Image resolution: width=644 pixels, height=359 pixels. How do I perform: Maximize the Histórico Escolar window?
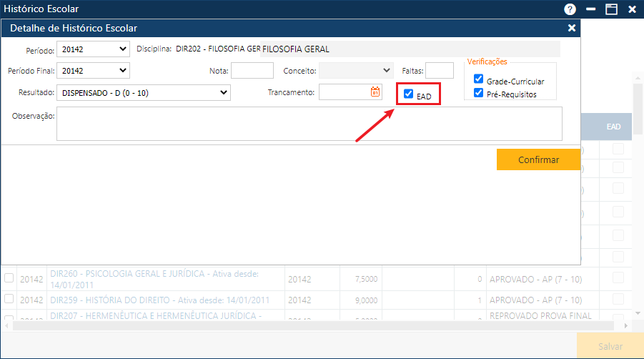(x=611, y=9)
